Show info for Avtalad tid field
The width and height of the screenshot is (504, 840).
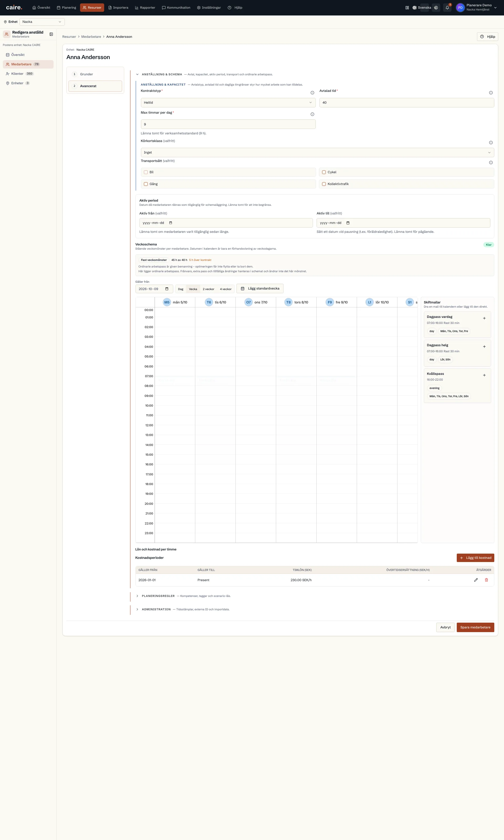[491, 93]
